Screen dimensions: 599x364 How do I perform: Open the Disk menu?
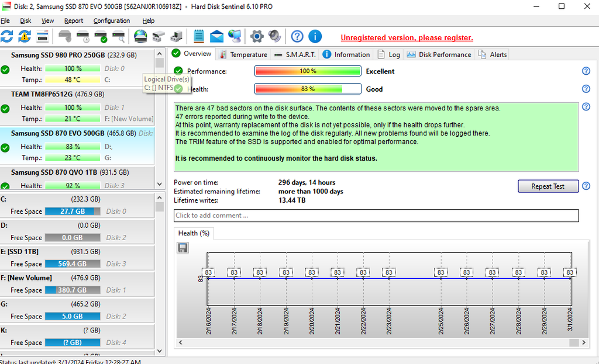tap(25, 20)
